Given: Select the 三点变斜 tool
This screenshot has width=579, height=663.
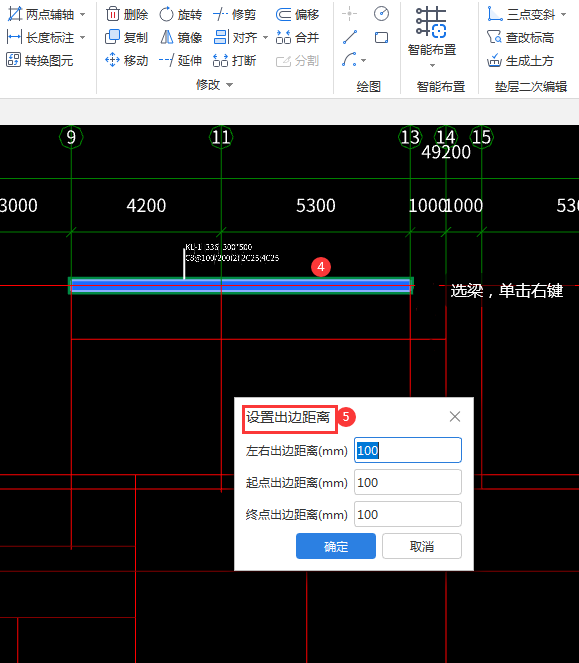Looking at the screenshot, I should (x=520, y=14).
